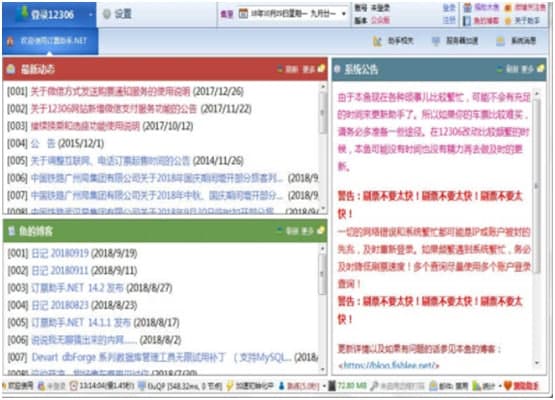Open blog entry 订票助手.NET 14.2 发布
The height and width of the screenshot is (400, 555).
(78, 288)
